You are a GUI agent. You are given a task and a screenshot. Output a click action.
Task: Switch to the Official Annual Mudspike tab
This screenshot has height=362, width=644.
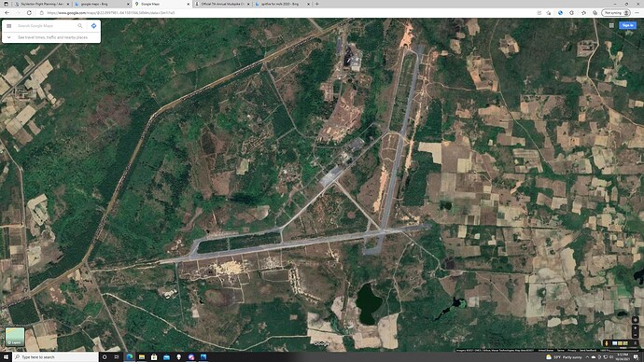[x=222, y=4]
